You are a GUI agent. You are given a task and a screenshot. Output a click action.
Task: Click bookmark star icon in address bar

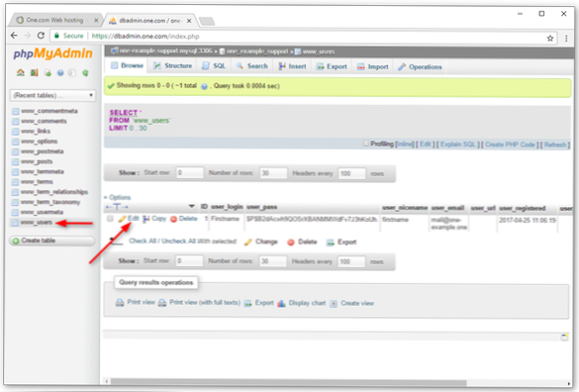click(x=550, y=38)
